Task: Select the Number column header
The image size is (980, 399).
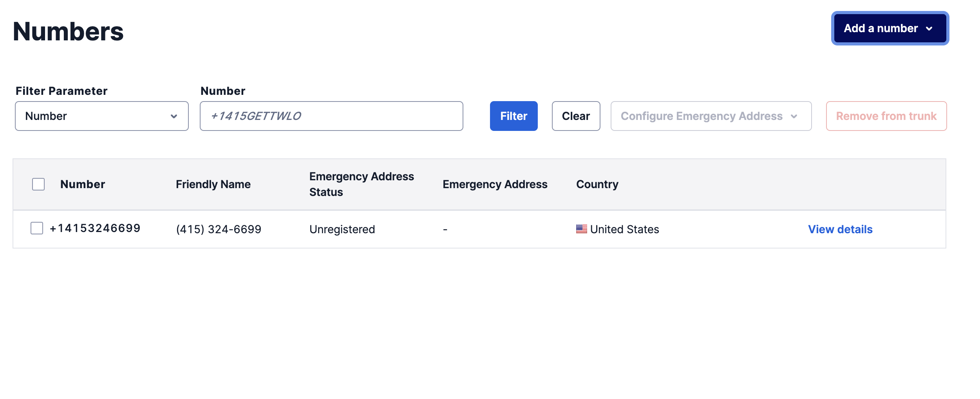Action: (x=83, y=184)
